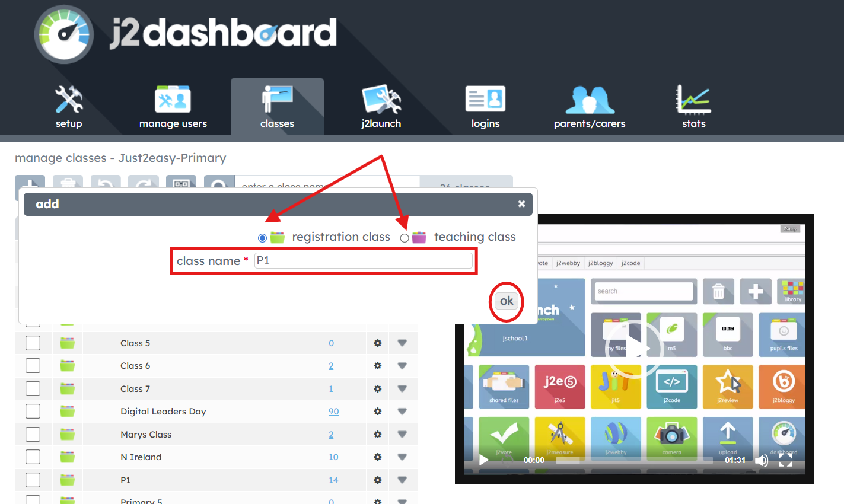Tick the checkbox for Class 5

coord(33,343)
